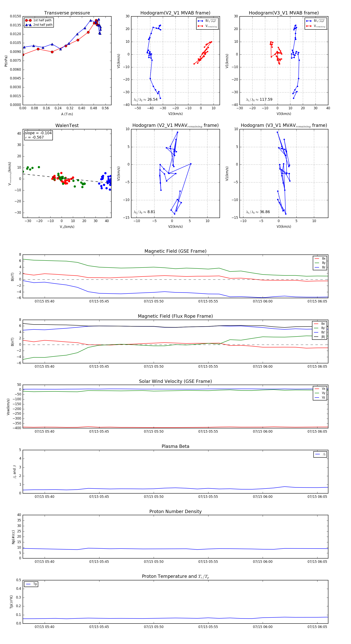This screenshot has width=351, height=644.
Task: Select the '|B|' legend entry
Action: point(320,337)
